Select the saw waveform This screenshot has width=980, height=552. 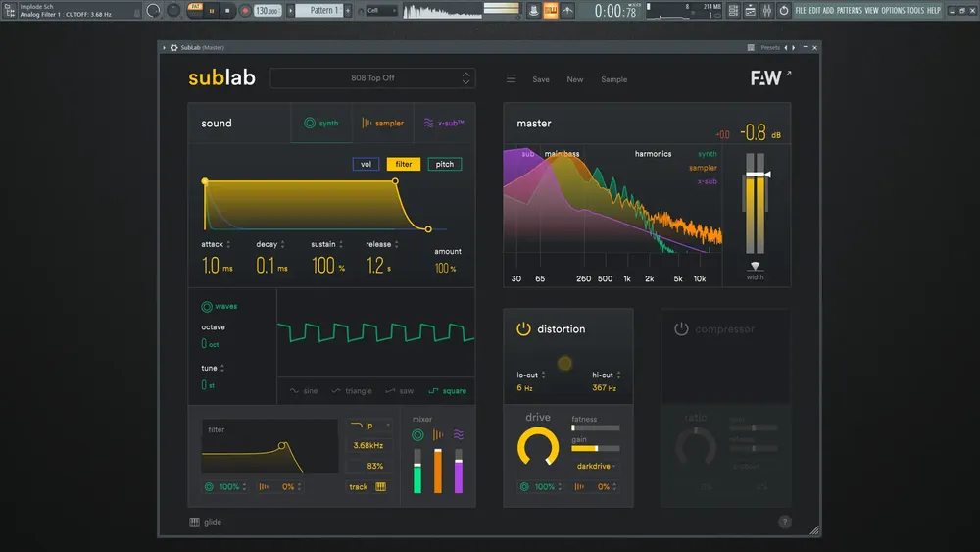400,390
